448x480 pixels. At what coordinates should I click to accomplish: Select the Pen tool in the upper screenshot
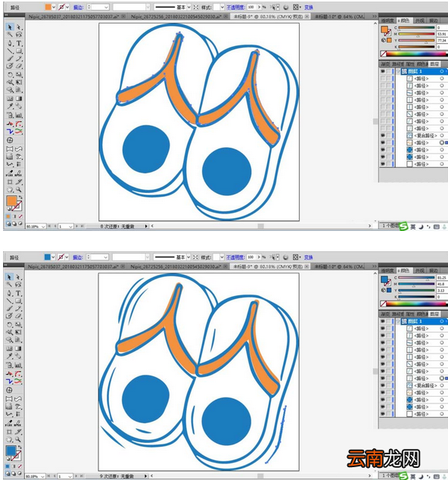coord(10,43)
